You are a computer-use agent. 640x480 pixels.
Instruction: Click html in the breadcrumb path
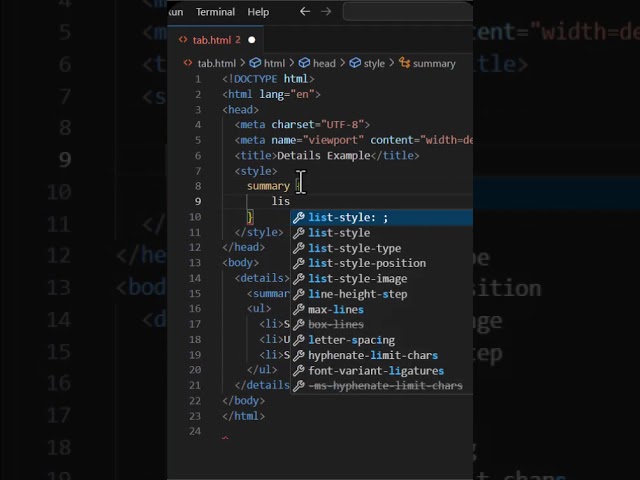pos(274,63)
